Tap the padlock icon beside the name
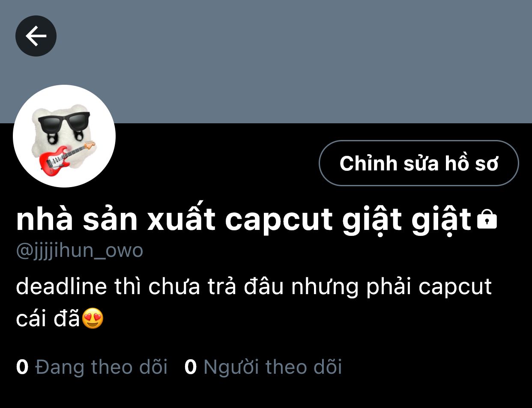Viewport: 532px width, 408px height. [x=487, y=219]
